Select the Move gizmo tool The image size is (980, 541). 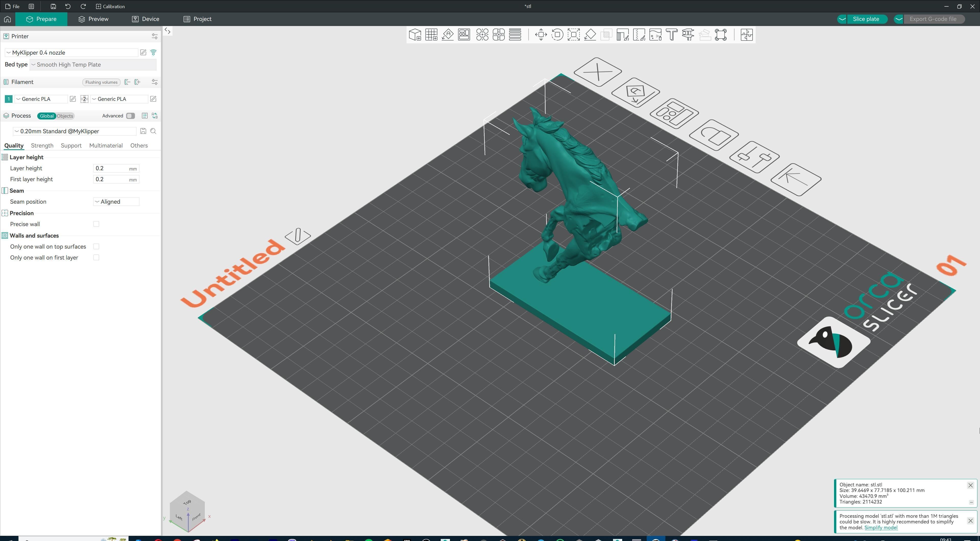[x=541, y=35]
